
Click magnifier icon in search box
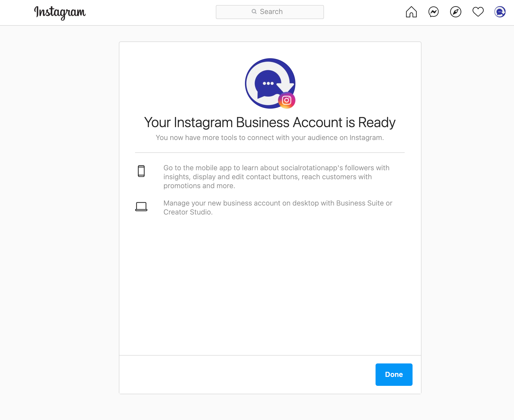pos(254,11)
